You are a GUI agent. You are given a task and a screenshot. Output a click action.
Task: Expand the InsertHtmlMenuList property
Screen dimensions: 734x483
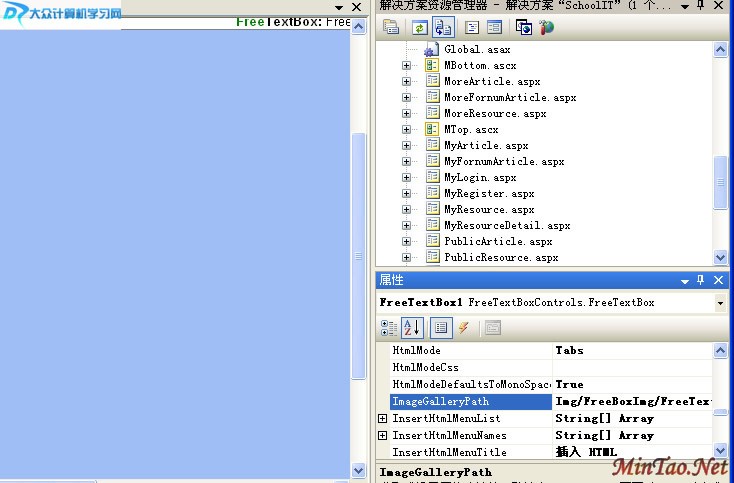click(x=383, y=419)
